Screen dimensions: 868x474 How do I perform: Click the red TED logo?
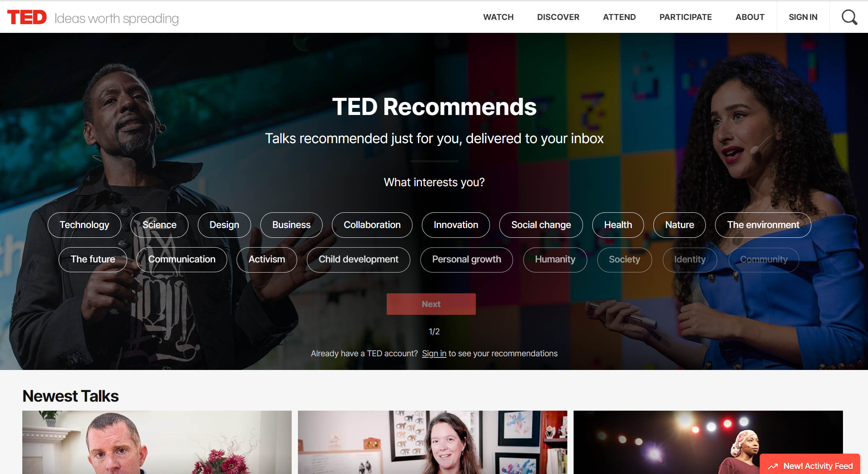pos(27,17)
